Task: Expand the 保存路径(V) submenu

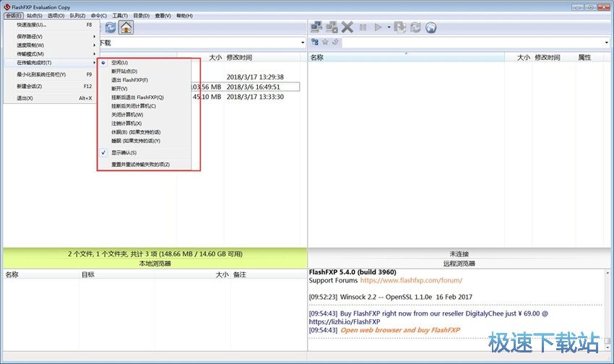Action: pos(51,36)
